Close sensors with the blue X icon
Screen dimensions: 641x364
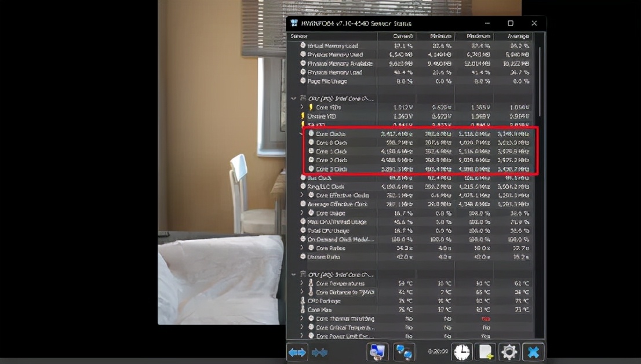click(x=533, y=352)
